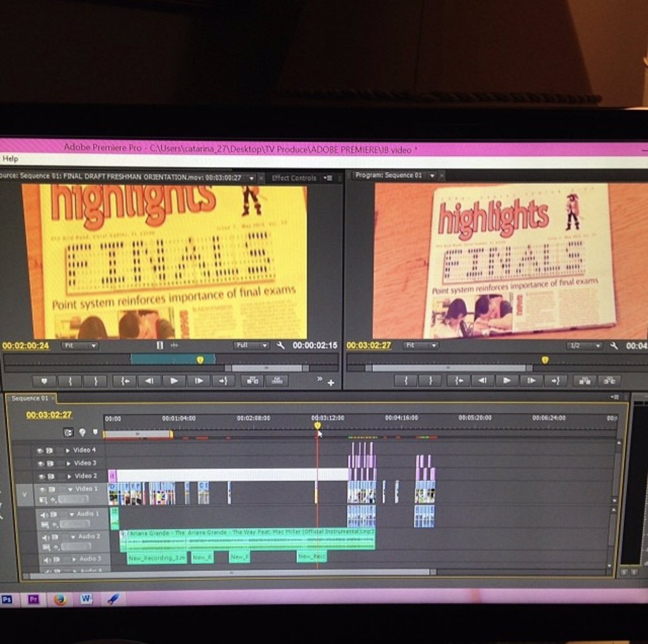Mark In point in Program monitor
Screen dimensions: 648x644
click(406, 381)
